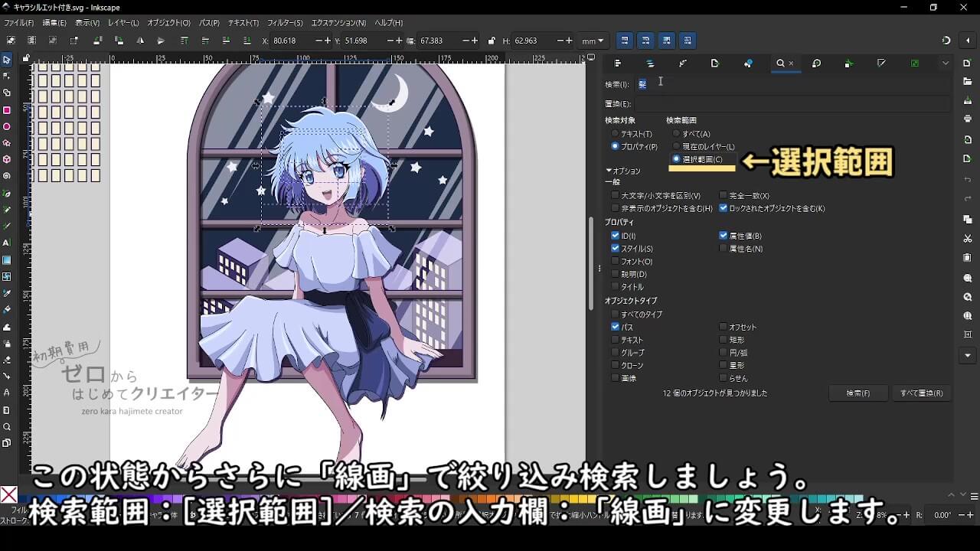Screen dimensions: 980x551
Task: Click into 検索(I) search field
Action: click(x=793, y=84)
